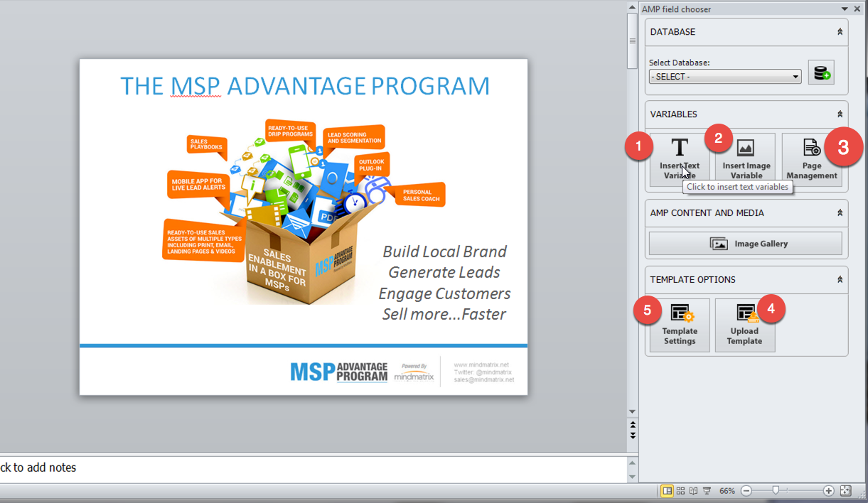This screenshot has width=868, height=503.
Task: Click the 66% zoom level
Action: [727, 491]
